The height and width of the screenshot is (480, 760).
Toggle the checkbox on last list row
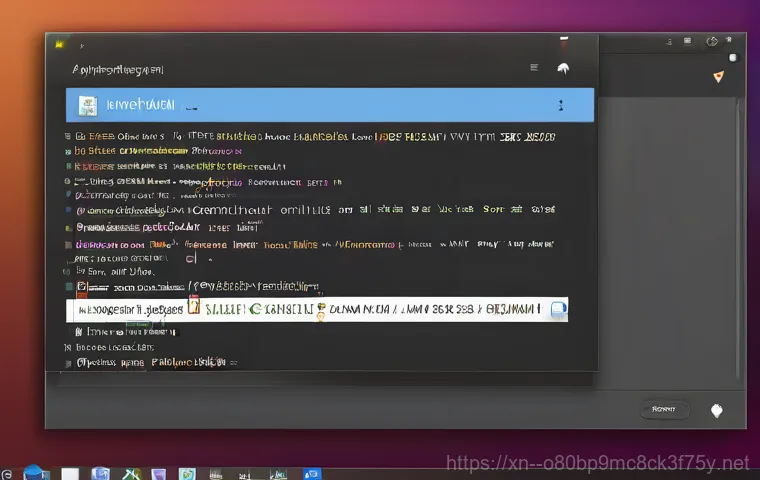(70, 362)
